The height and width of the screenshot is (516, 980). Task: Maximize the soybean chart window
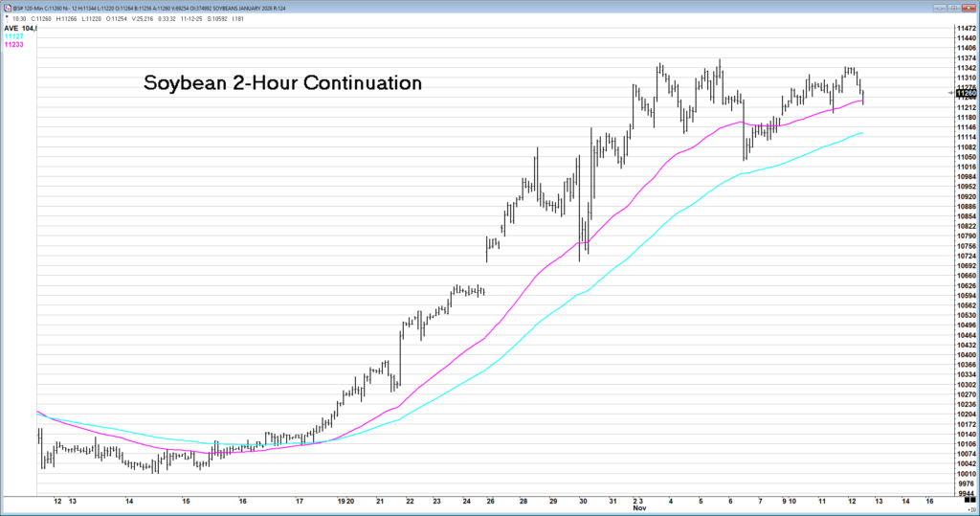pos(956,7)
